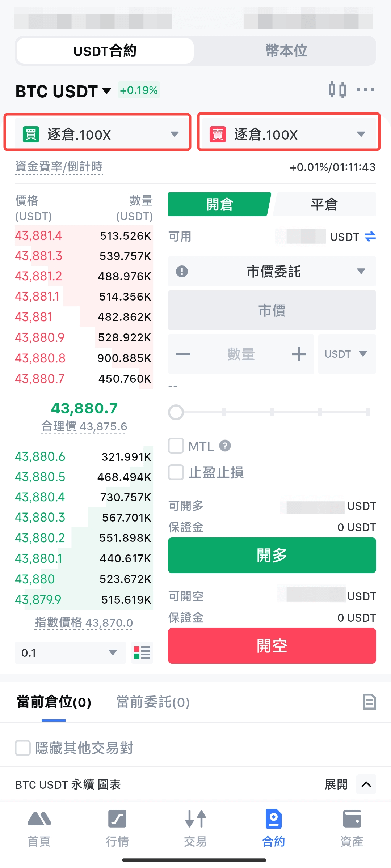The height and width of the screenshot is (868, 391).
Task: Check 隱藏其他交易對 option
Action: 23,748
